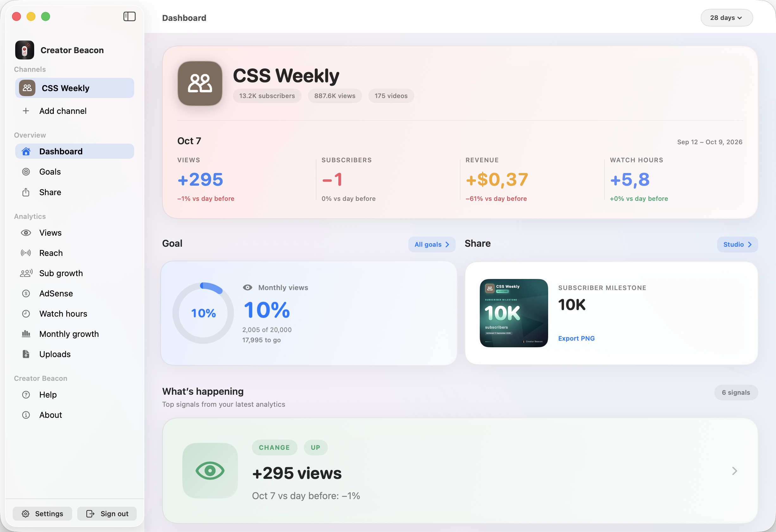Click the +5,8 watch hours value
This screenshot has height=532, width=776.
click(x=630, y=180)
